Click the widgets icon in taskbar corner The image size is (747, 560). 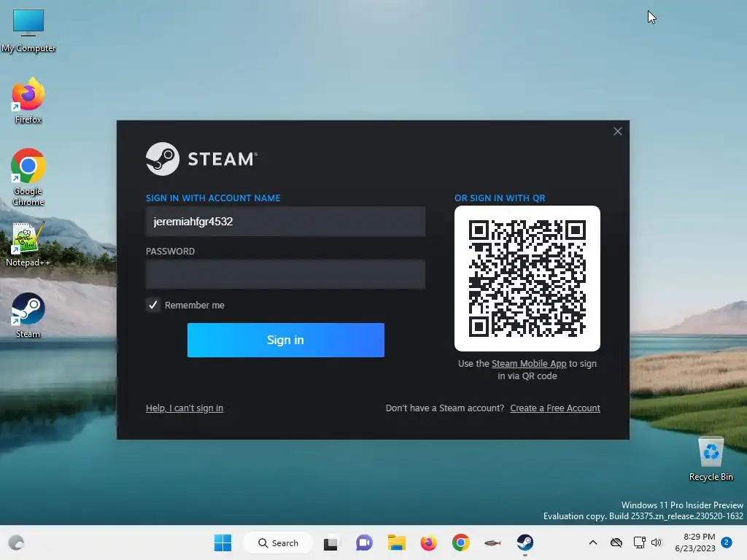[x=16, y=542]
